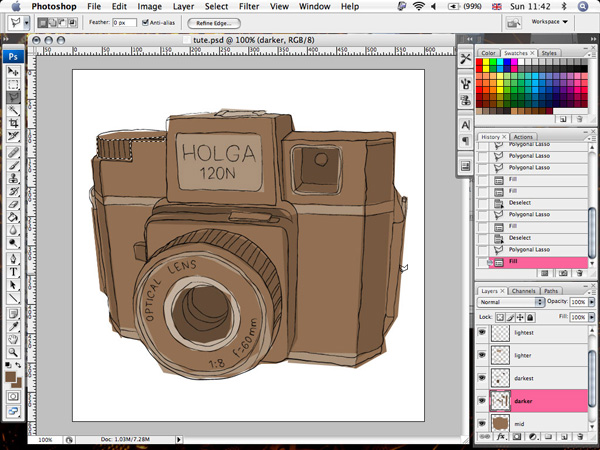
Task: Toggle the Anti-alias checkbox
Action: (145, 23)
